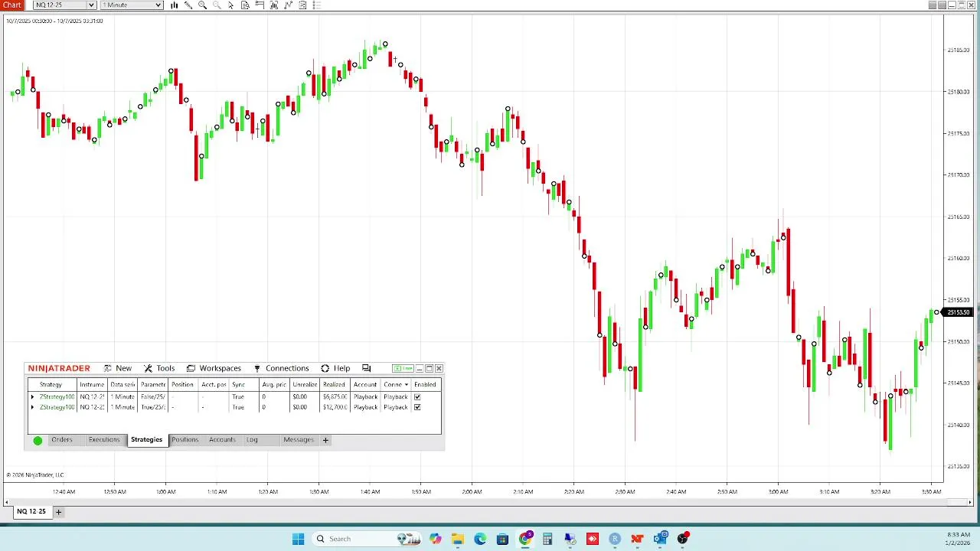980x551 pixels.
Task: Open Calculator from the taskbar
Action: pos(547,539)
